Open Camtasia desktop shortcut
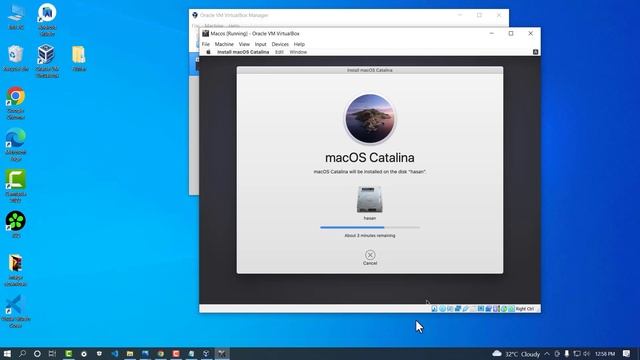The width and height of the screenshot is (640, 360). [x=16, y=186]
